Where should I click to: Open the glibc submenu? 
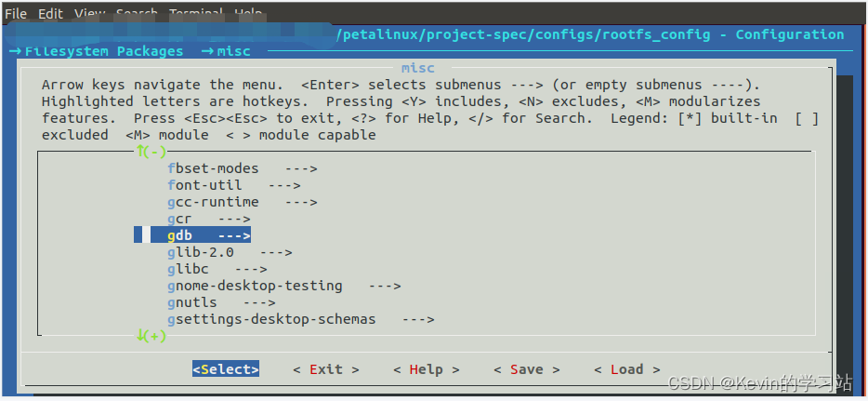coord(217,269)
